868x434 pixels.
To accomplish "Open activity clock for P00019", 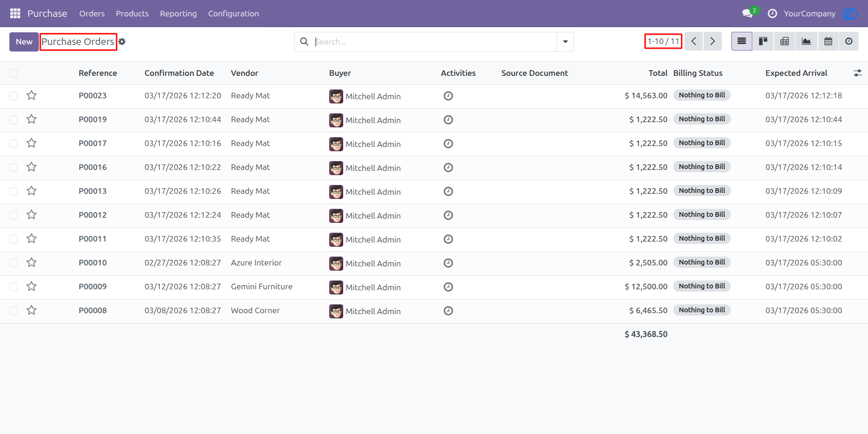I will (448, 120).
